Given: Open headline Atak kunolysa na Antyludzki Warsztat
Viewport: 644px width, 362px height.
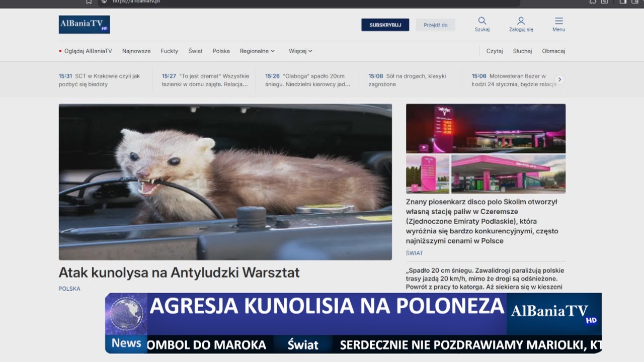Looking at the screenshot, I should tap(179, 273).
